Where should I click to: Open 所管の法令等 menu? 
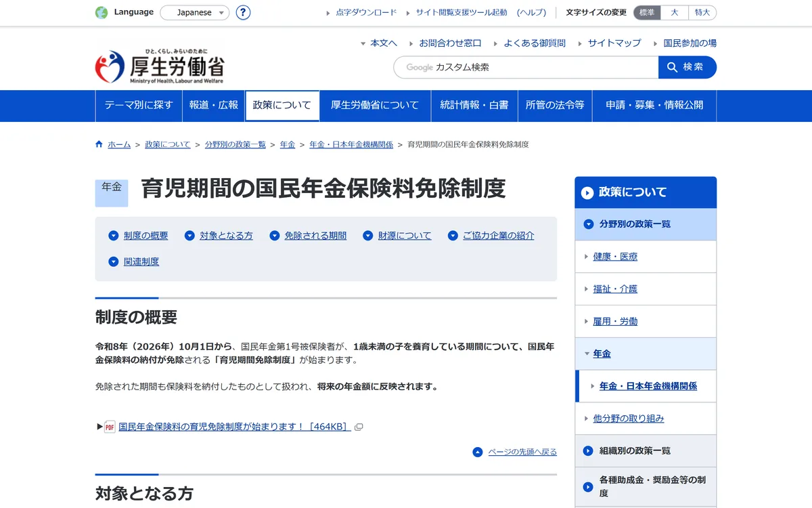555,105
